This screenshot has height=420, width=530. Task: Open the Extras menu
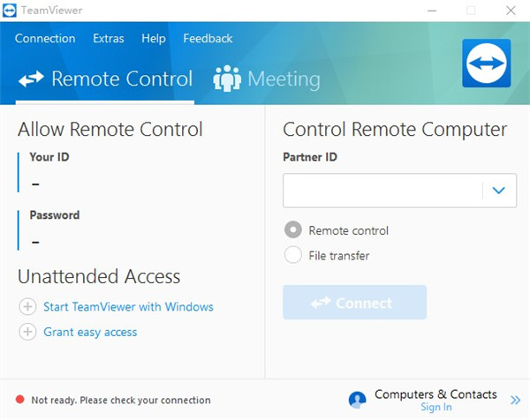109,39
